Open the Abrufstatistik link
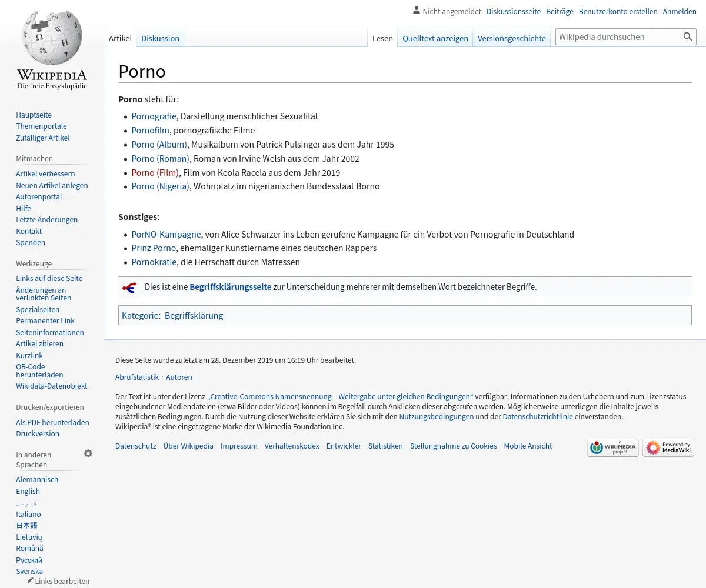706x588 pixels. tap(137, 377)
